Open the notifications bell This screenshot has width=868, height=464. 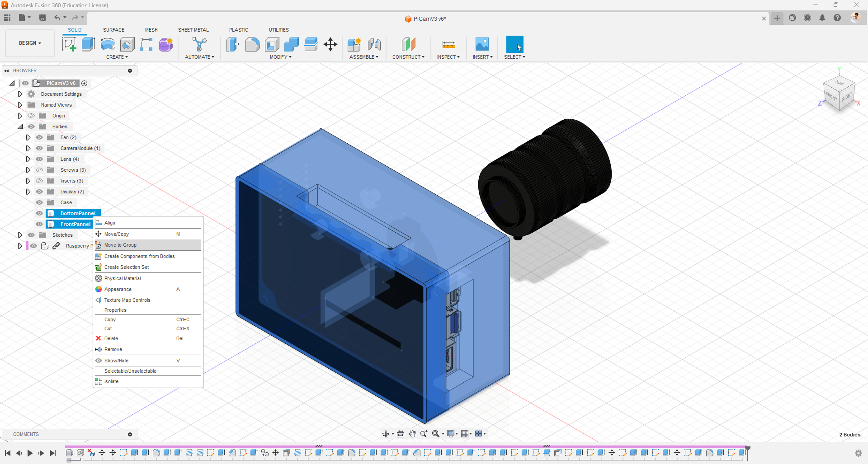click(x=822, y=18)
